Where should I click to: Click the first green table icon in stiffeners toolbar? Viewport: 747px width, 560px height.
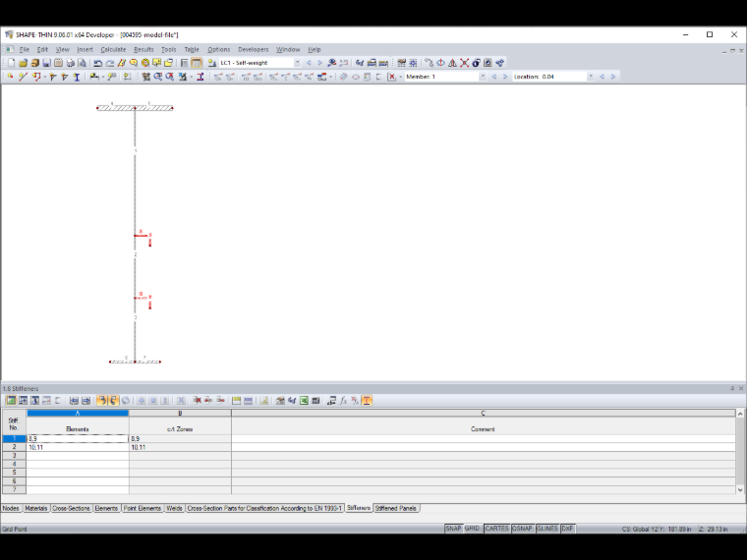pos(11,401)
